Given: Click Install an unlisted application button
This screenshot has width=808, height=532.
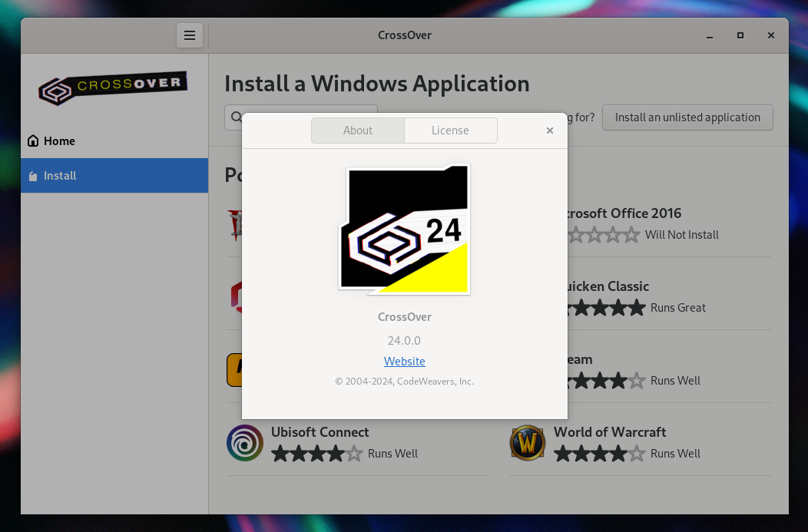Looking at the screenshot, I should click(x=687, y=117).
